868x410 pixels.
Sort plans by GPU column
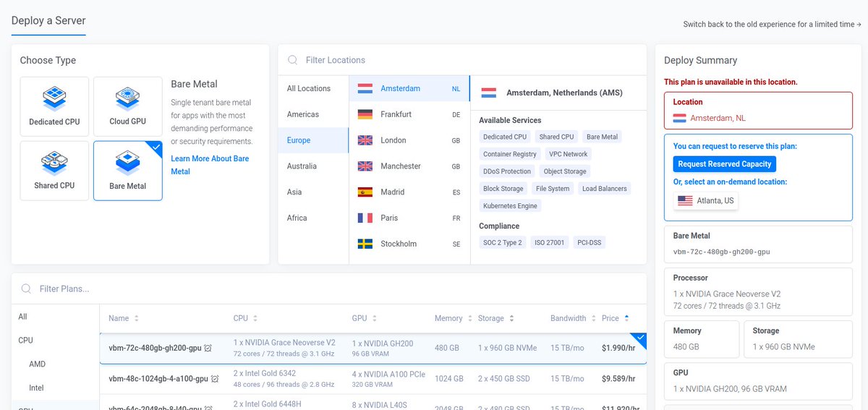coord(365,318)
